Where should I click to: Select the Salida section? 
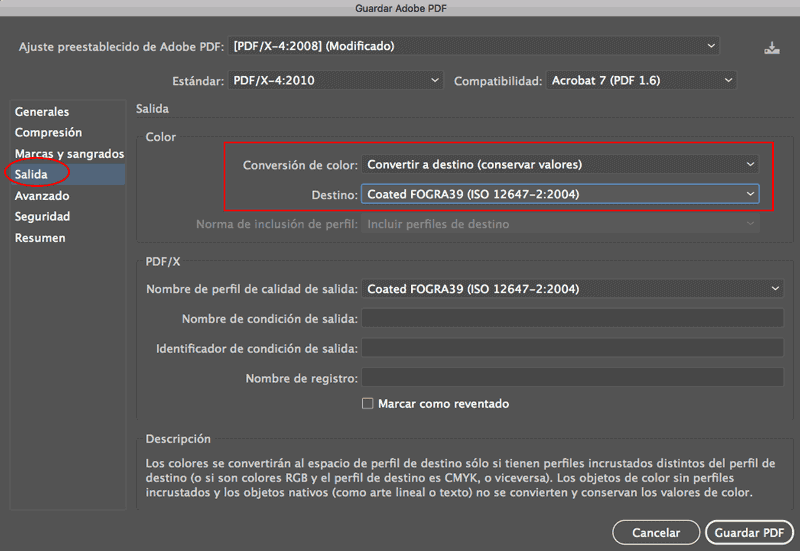[x=68, y=174]
